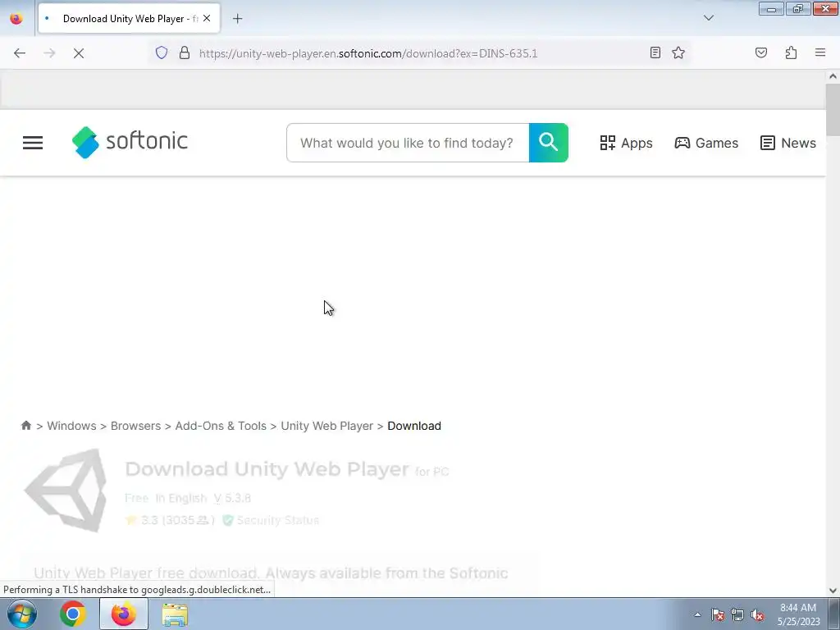Image resolution: width=840 pixels, height=630 pixels.
Task: Open the Games section
Action: pos(706,143)
